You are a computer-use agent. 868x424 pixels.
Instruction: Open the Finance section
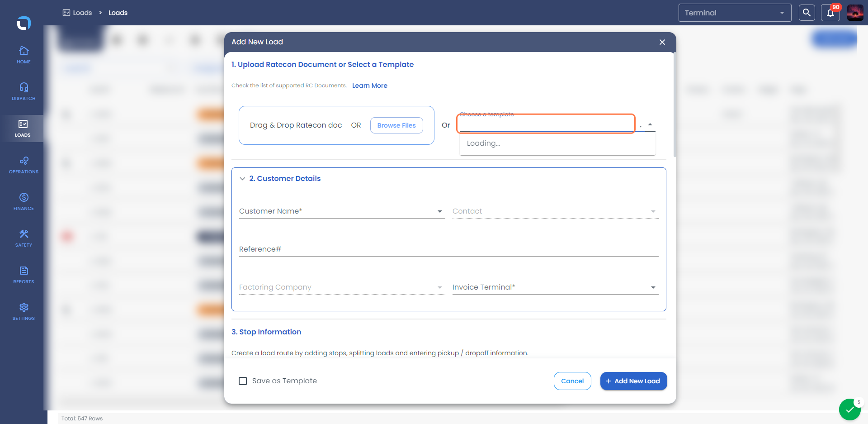(x=24, y=201)
